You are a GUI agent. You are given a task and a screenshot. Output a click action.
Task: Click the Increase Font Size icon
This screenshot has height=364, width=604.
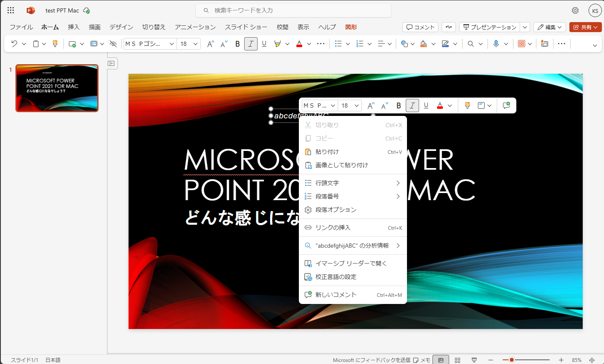click(x=210, y=43)
